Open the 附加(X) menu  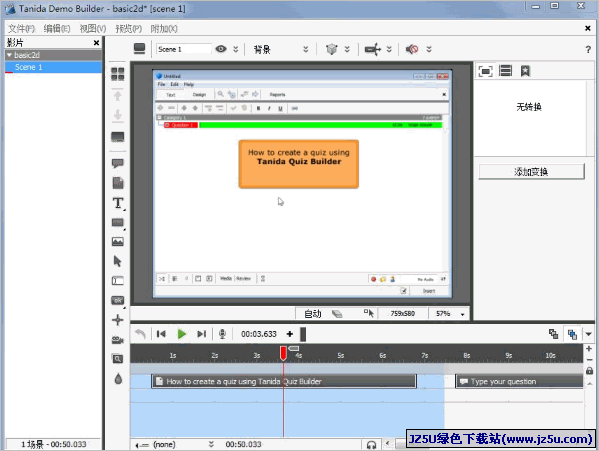point(164,29)
